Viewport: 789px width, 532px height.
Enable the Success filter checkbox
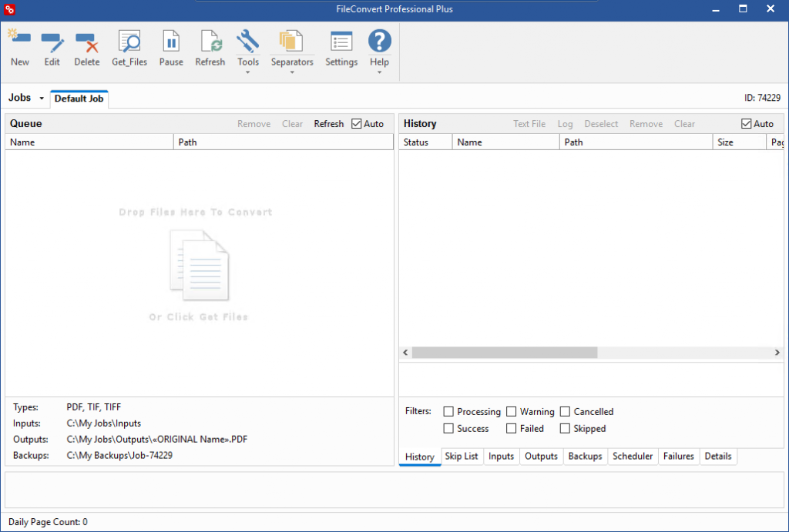tap(448, 429)
